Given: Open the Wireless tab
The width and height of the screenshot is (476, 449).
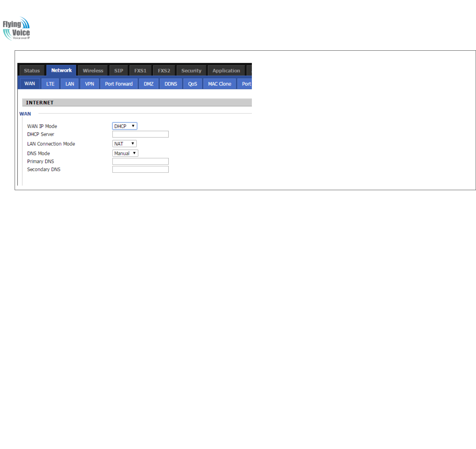Looking at the screenshot, I should tap(93, 71).
